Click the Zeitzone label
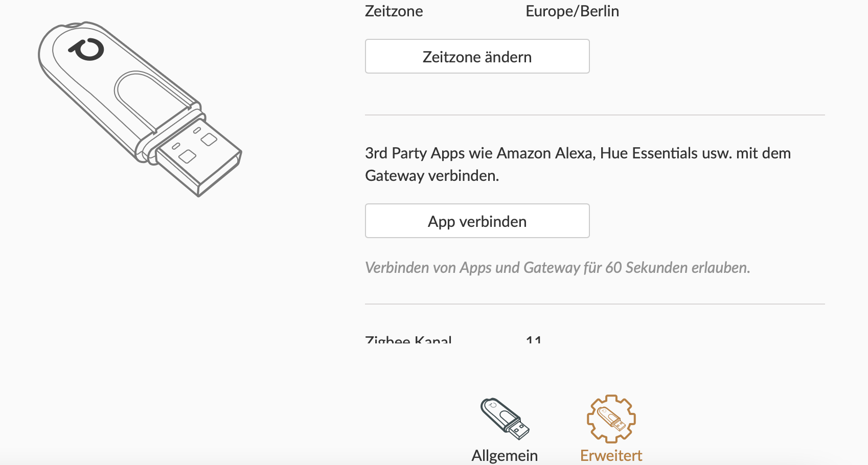 [x=394, y=11]
